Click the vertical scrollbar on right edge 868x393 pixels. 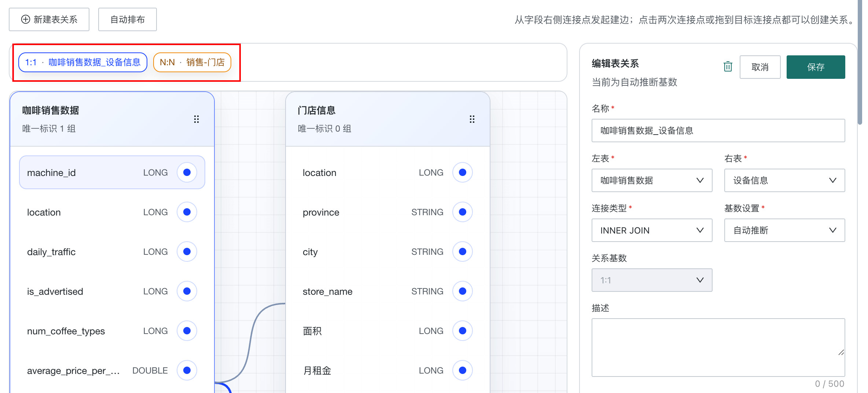tap(860, 62)
